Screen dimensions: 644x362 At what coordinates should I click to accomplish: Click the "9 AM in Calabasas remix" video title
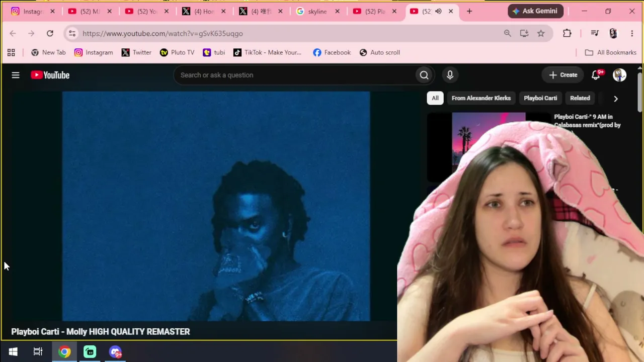pyautogui.click(x=587, y=121)
